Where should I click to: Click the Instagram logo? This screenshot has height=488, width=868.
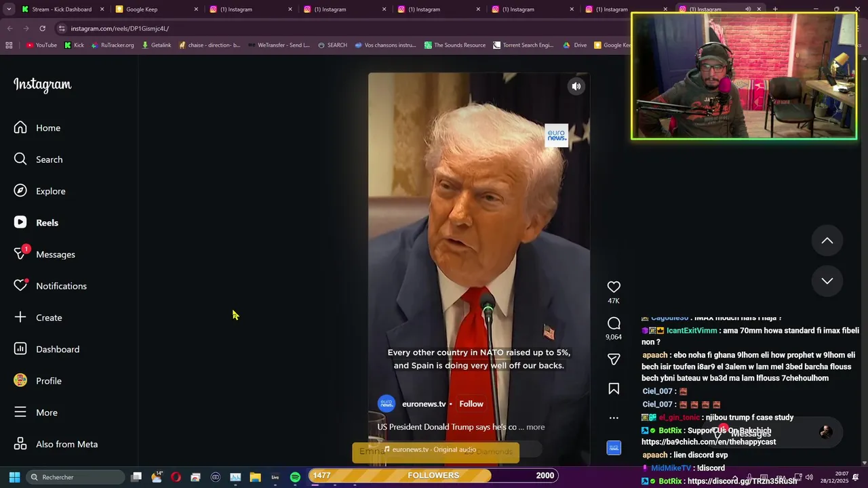42,85
